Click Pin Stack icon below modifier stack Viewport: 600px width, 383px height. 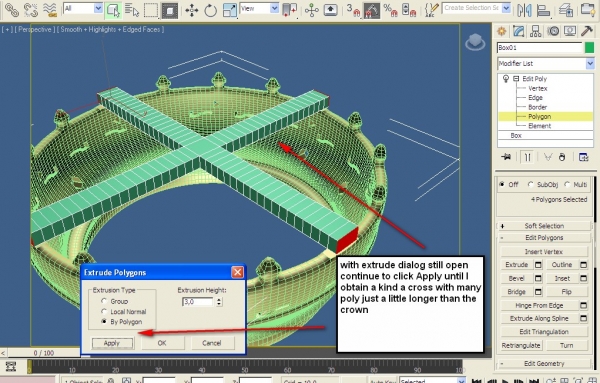tap(506, 157)
